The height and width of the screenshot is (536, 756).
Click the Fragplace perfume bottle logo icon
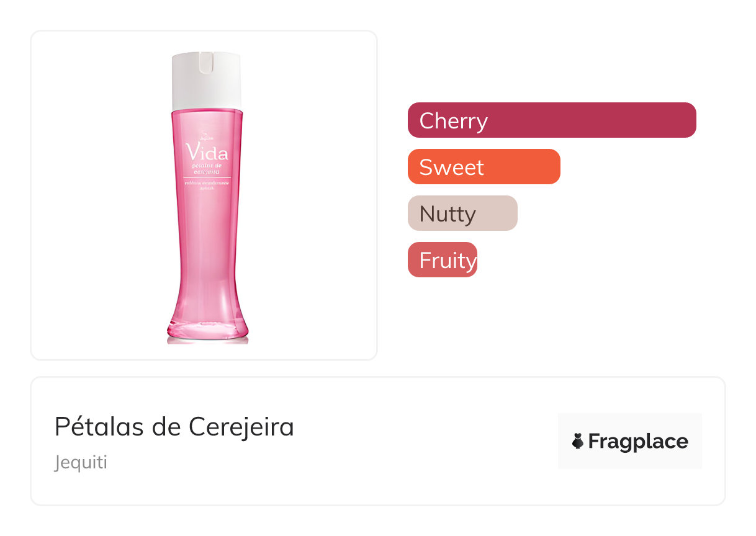(578, 442)
